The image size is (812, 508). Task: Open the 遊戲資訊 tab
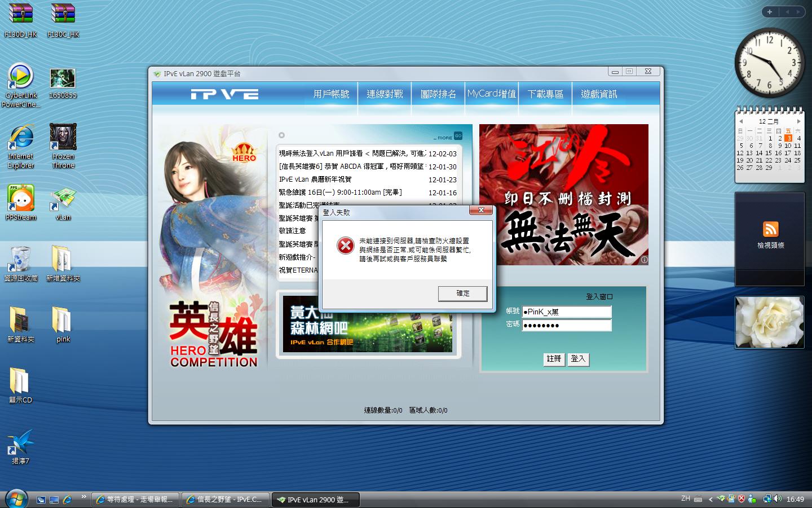(x=599, y=94)
